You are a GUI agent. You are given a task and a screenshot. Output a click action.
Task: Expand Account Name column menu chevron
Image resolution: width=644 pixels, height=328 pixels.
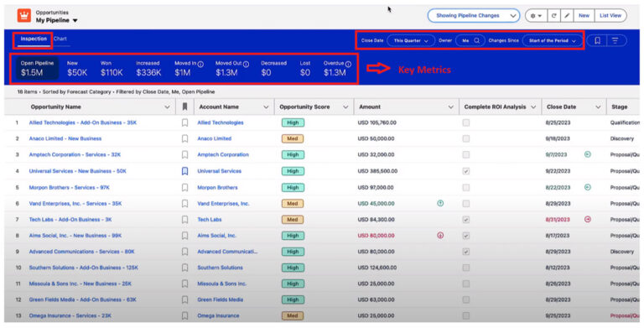[266, 107]
